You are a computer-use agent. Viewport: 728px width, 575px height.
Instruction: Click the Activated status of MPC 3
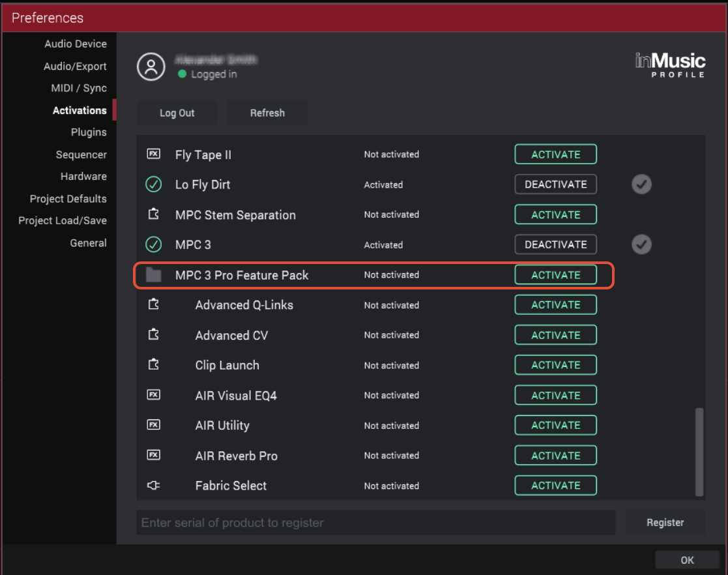(383, 244)
